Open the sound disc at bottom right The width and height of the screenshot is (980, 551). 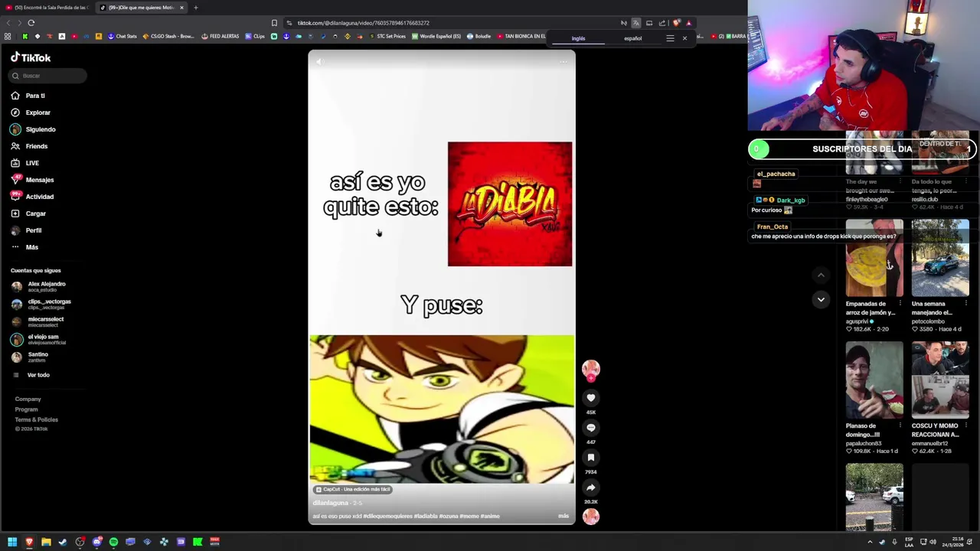coord(590,516)
